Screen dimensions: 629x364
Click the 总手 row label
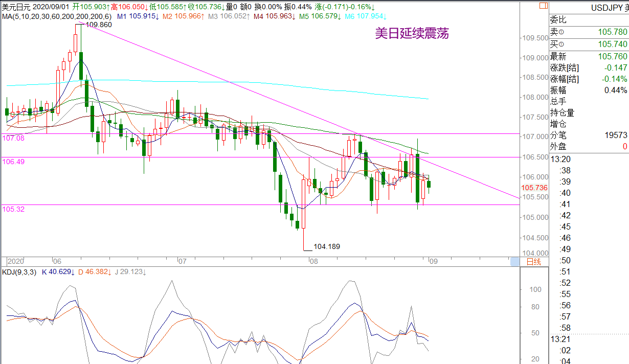point(558,102)
